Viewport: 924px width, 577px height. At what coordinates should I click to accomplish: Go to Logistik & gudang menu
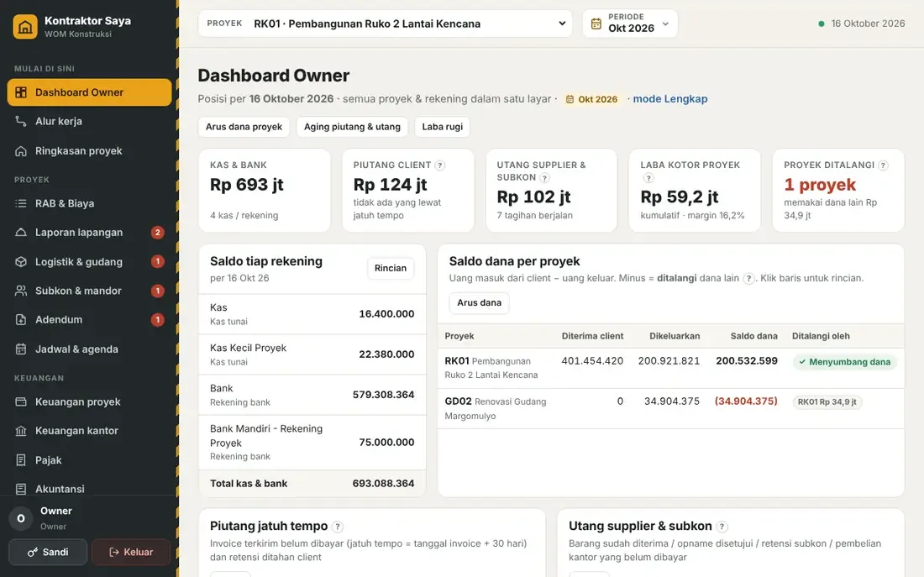pos(90,262)
